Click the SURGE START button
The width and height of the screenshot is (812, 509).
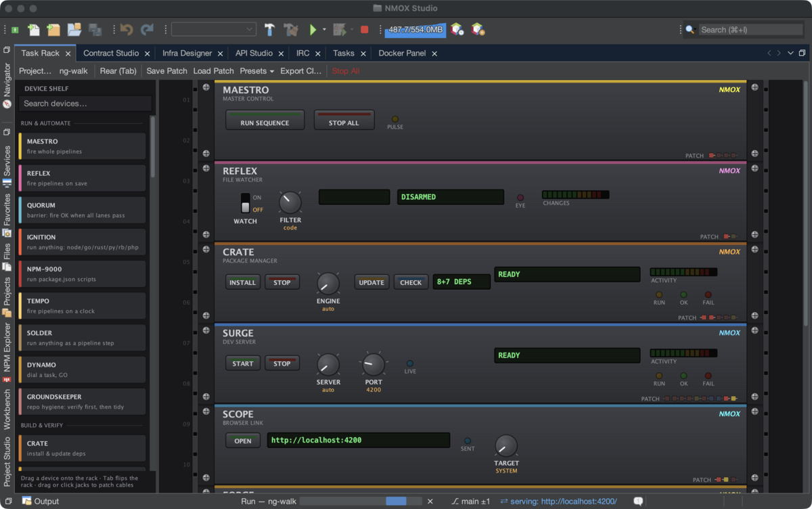242,363
